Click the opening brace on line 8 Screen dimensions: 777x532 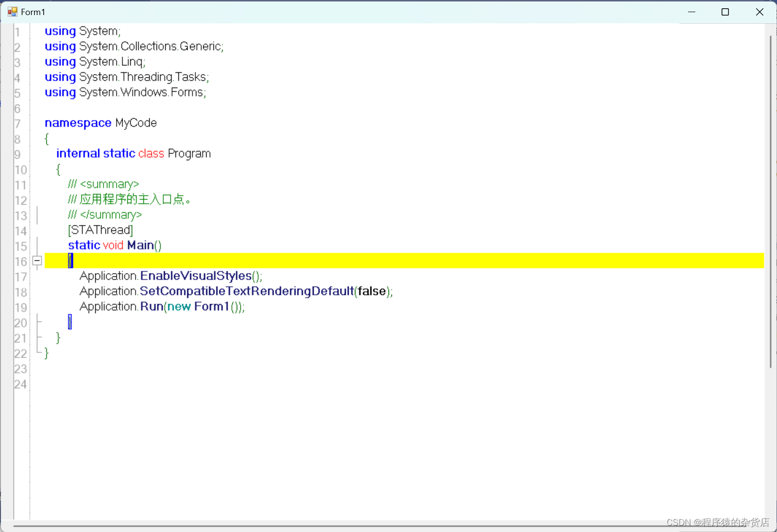click(x=47, y=138)
